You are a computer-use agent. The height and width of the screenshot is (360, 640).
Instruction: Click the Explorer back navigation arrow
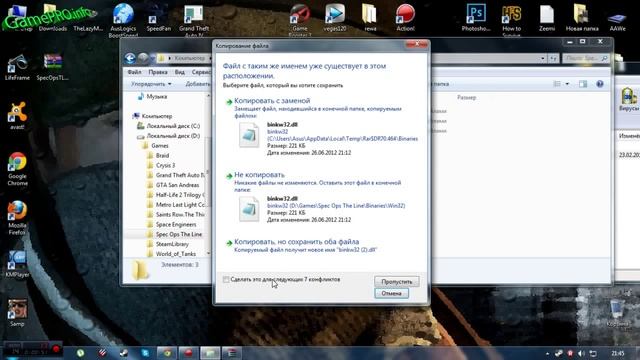(130, 58)
